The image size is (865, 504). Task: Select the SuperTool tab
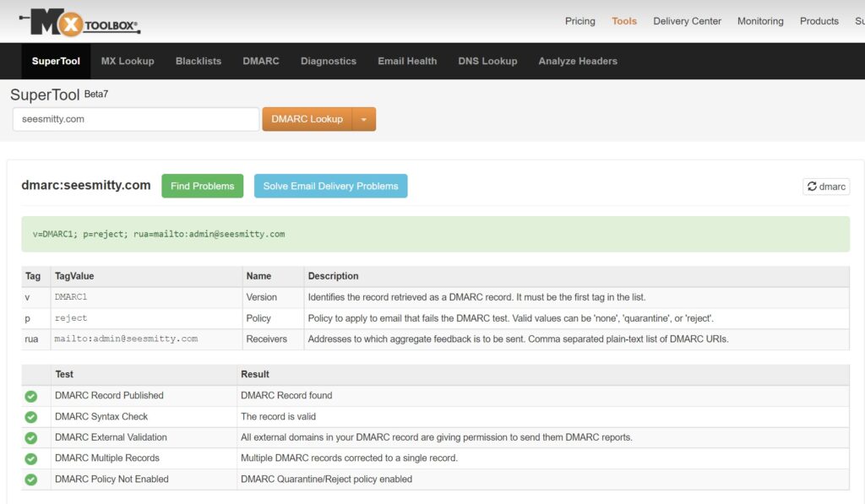coord(56,62)
